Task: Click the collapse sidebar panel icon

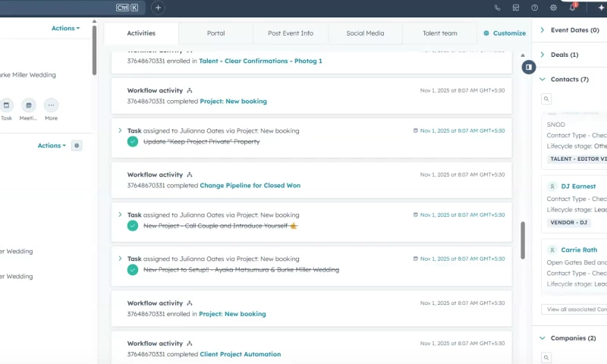Action: tap(528, 67)
